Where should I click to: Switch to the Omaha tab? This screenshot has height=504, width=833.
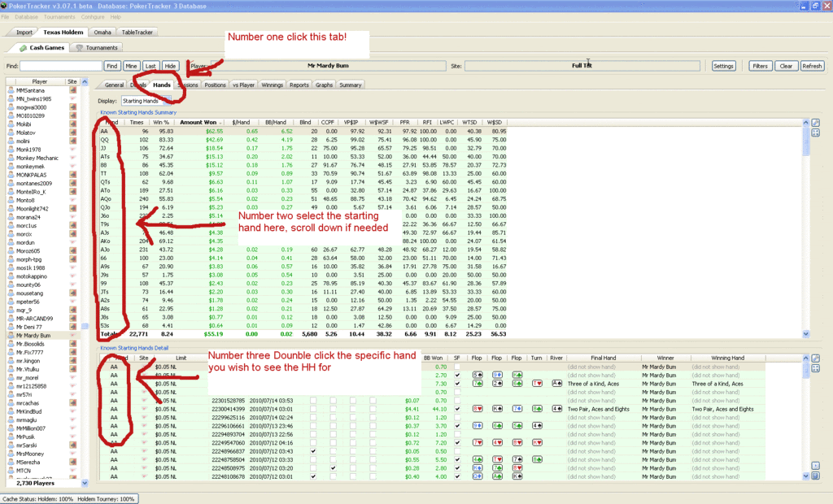pyautogui.click(x=102, y=33)
